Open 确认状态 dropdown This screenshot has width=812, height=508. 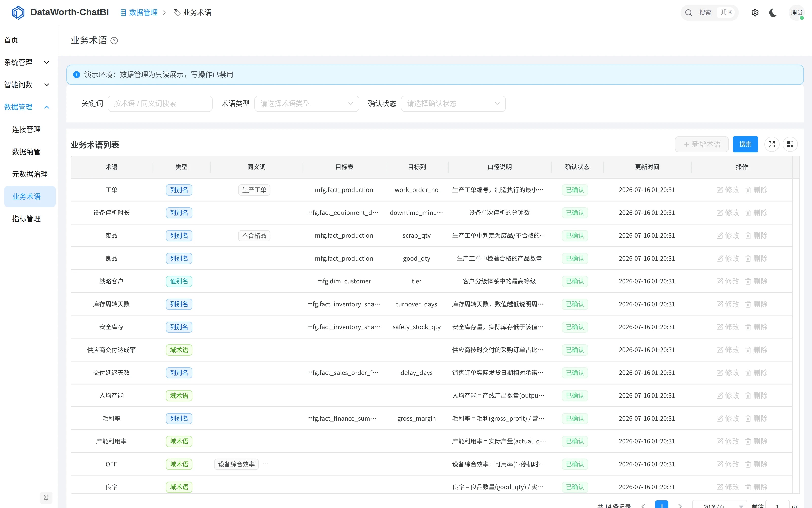(453, 103)
